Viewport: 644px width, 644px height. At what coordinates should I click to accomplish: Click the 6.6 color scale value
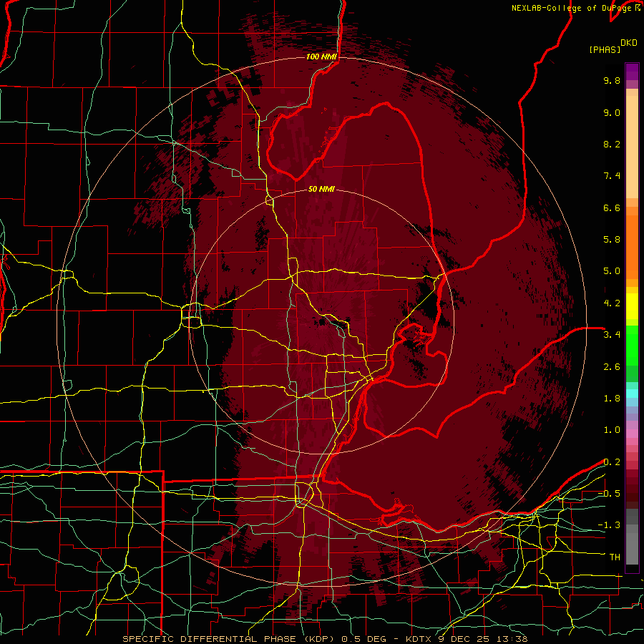click(612, 208)
